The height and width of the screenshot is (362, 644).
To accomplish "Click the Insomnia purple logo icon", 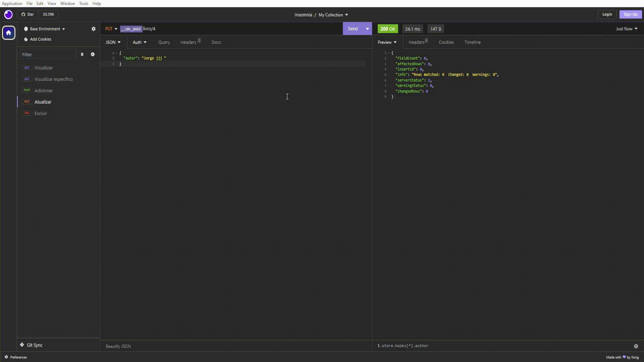I will pos(8,15).
